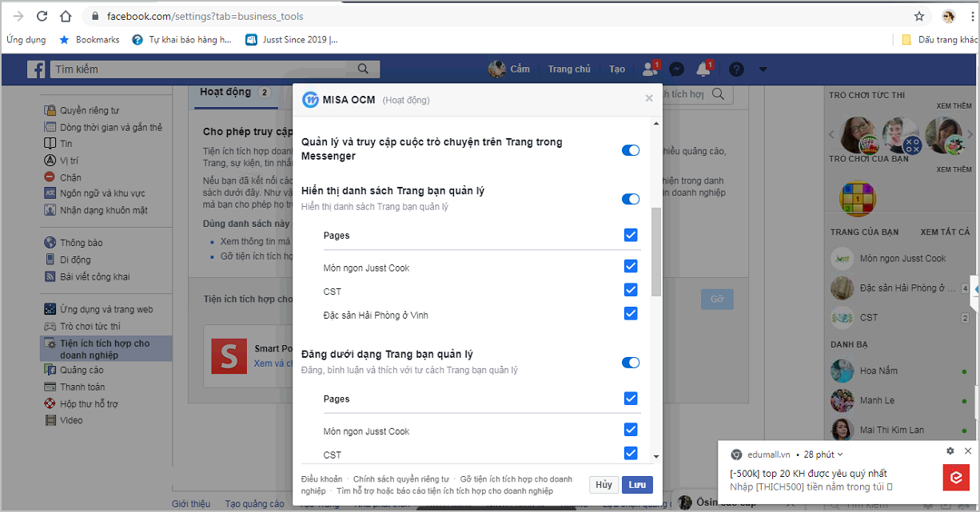Click the dialog scrollbar thumb

point(656,252)
